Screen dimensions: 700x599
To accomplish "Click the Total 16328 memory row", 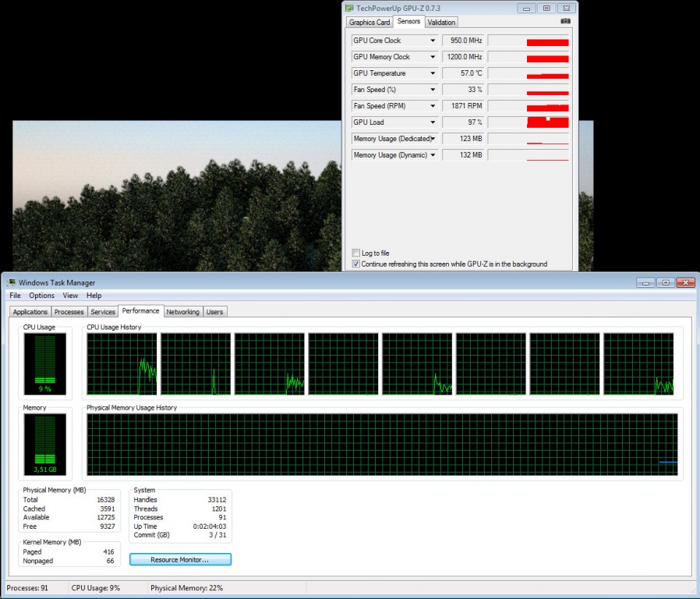I will click(x=69, y=500).
